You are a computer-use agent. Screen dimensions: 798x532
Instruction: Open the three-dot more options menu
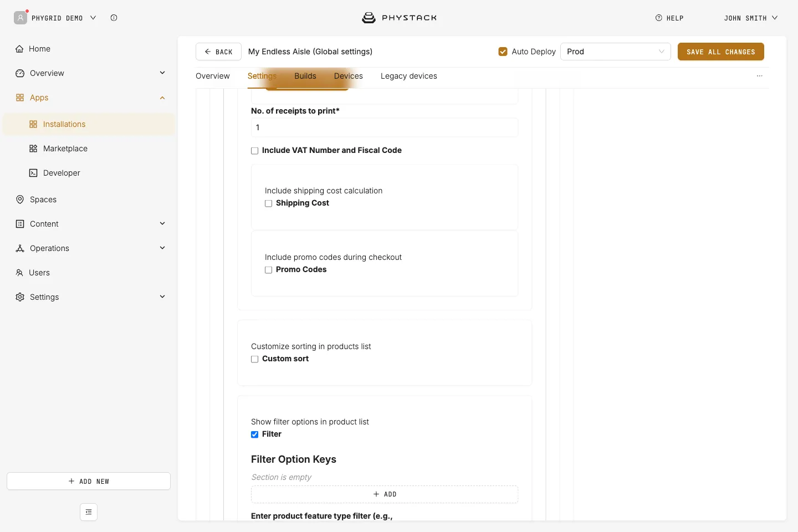coord(760,76)
